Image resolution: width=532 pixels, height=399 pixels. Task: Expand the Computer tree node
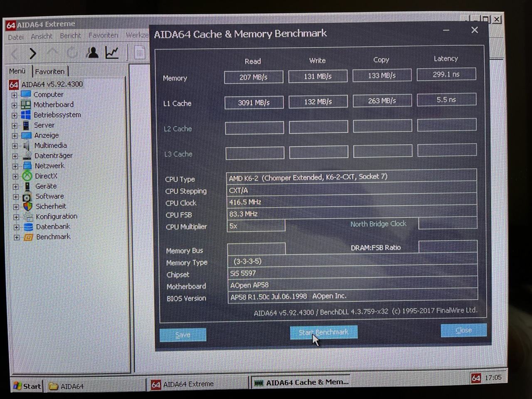[14, 95]
